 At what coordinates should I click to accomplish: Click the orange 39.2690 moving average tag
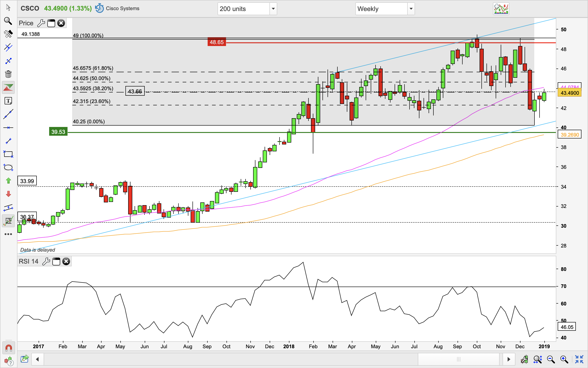570,135
